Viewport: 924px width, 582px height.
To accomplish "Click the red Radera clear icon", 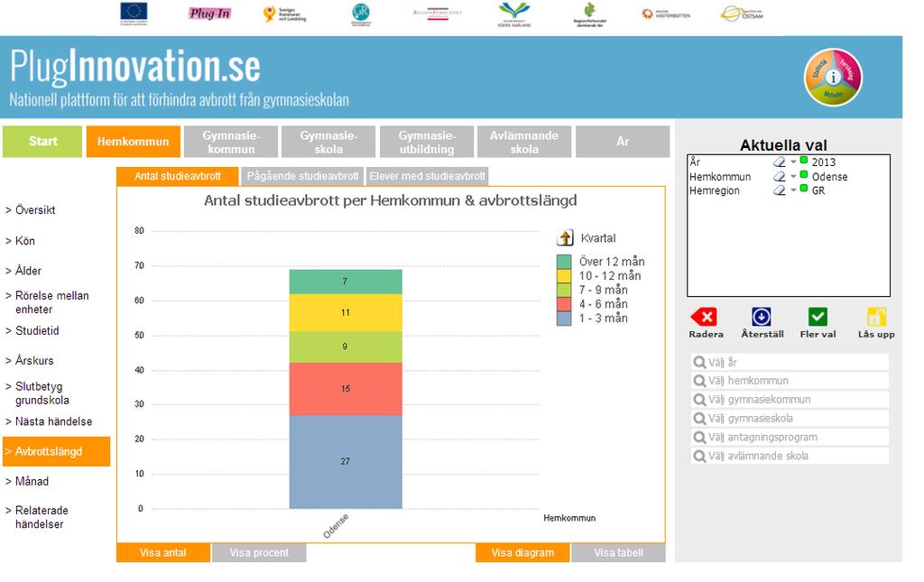I will [x=705, y=317].
